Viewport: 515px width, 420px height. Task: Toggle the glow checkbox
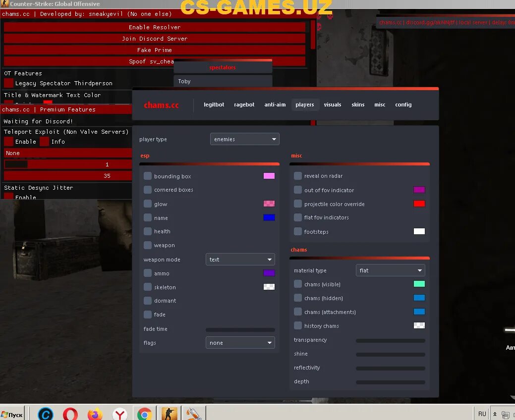coord(148,204)
